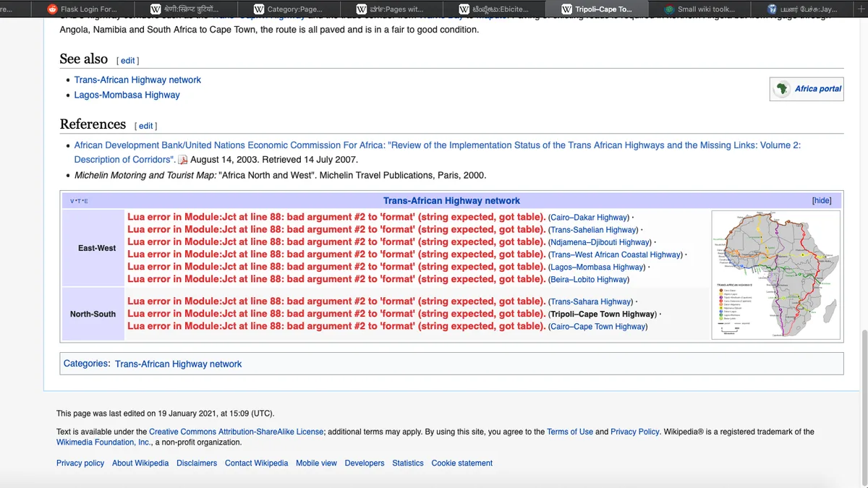This screenshot has width=868, height=488.
Task: Open Cookie statement footer link
Action: point(462,463)
